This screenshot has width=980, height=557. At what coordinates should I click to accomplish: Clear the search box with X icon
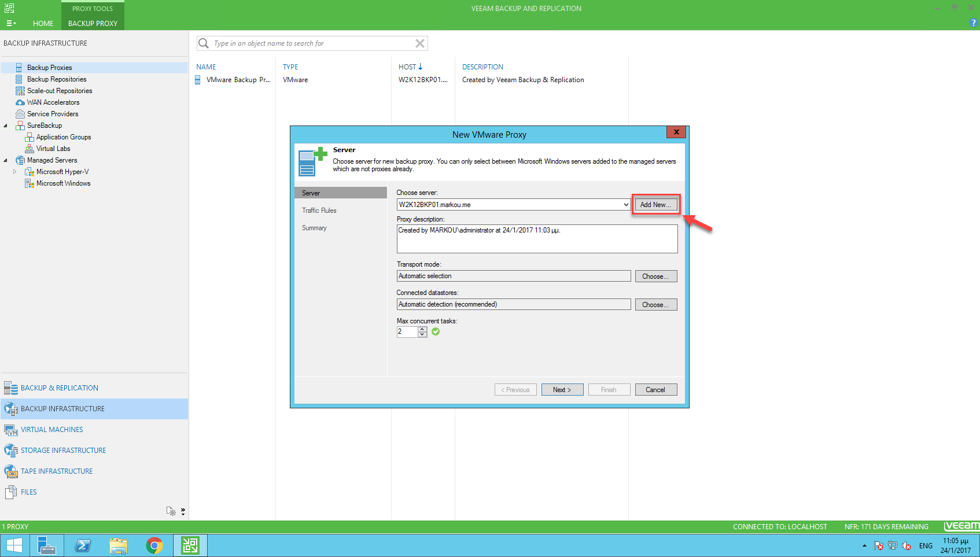(420, 43)
